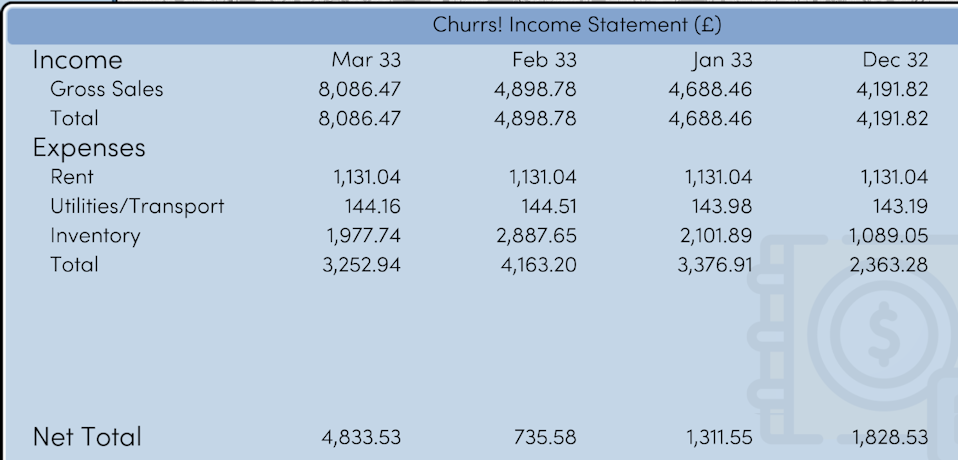Click the Inventory row label
This screenshot has height=460, width=958.
(x=95, y=236)
